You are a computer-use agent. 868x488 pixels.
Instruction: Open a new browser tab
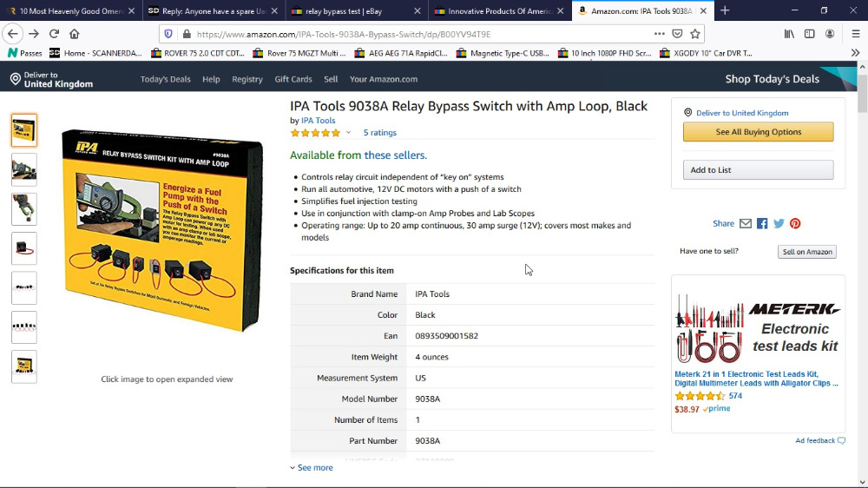click(725, 10)
